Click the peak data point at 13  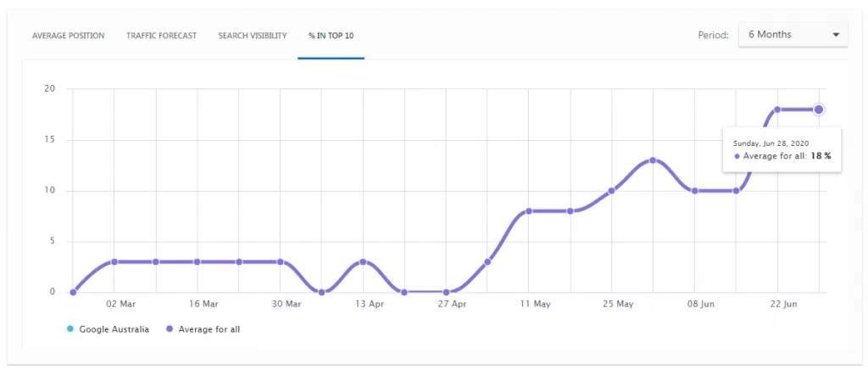coord(654,160)
